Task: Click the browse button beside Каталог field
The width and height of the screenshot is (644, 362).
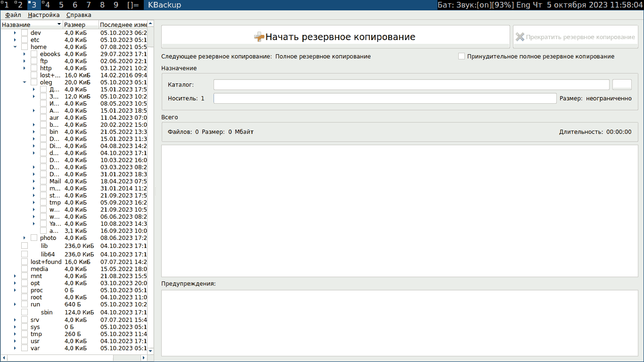Action: click(622, 84)
